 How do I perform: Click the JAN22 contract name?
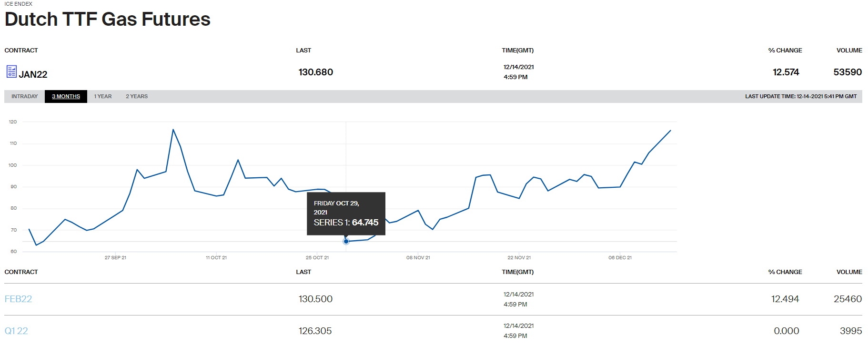click(x=33, y=74)
